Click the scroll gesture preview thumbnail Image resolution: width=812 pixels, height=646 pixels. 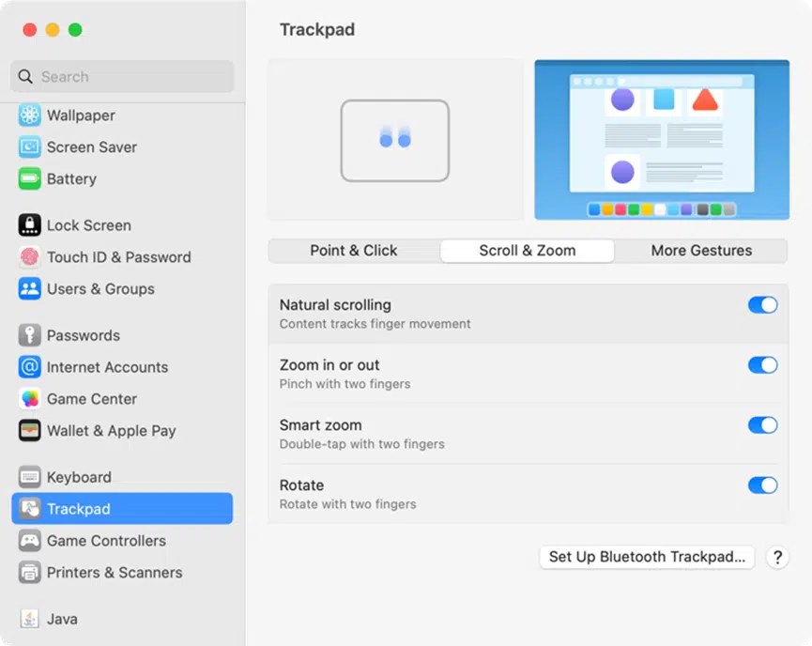(395, 140)
